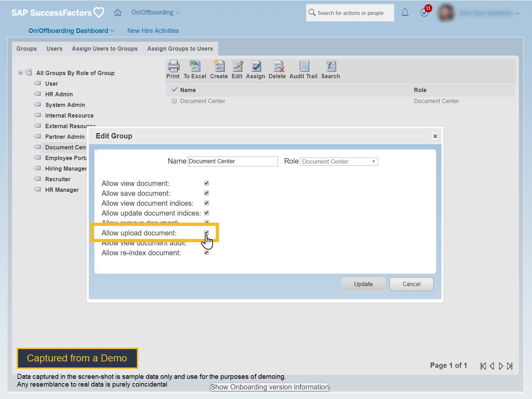Open the user profile avatar
This screenshot has width=532, height=399.
click(x=446, y=13)
